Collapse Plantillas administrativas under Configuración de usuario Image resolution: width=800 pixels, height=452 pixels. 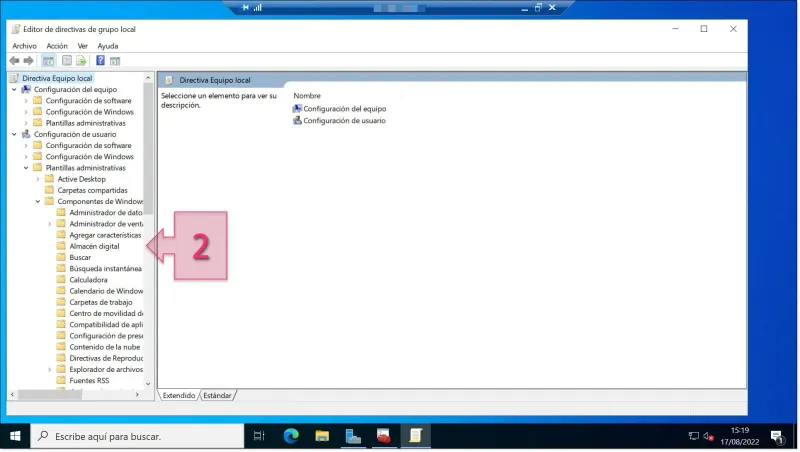point(26,168)
